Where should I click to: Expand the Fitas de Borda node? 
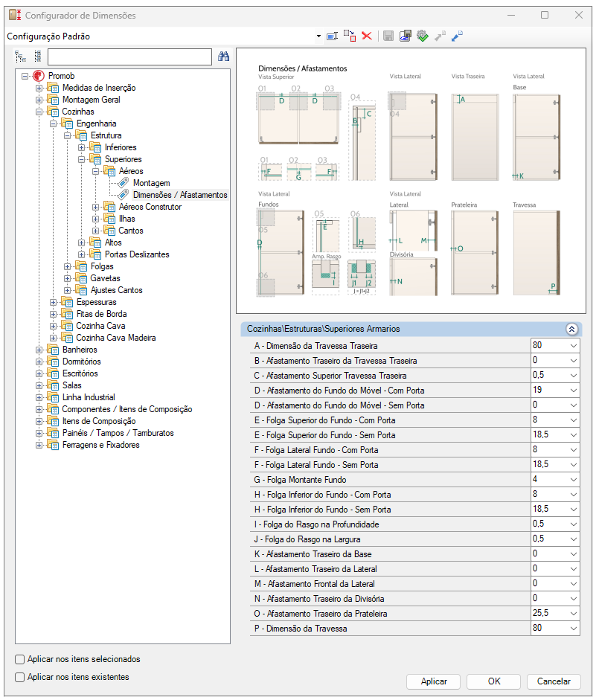[x=53, y=314]
